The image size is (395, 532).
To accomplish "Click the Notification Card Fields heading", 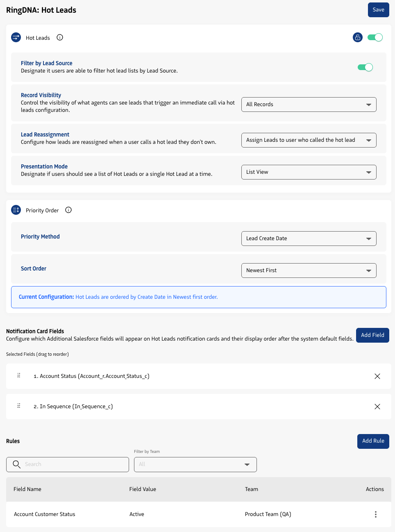I will pyautogui.click(x=35, y=331).
